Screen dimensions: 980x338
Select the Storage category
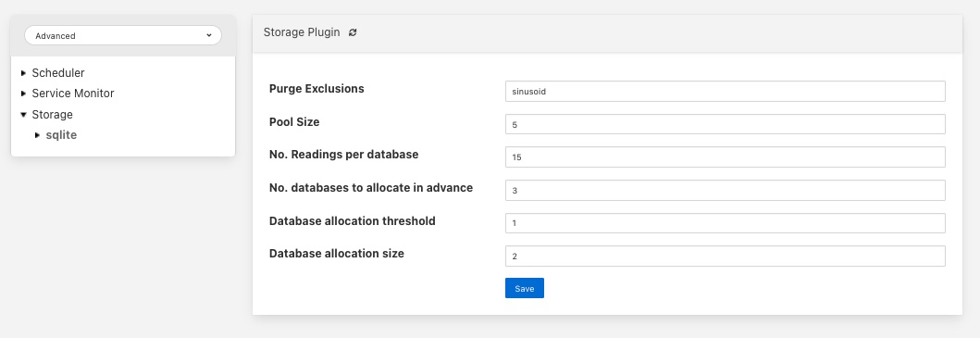point(53,115)
